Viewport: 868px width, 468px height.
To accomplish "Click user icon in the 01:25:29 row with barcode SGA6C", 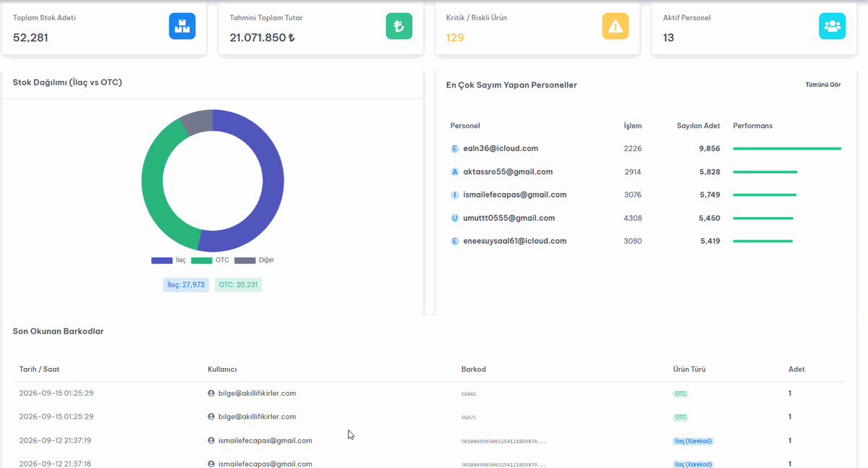I will (x=211, y=393).
